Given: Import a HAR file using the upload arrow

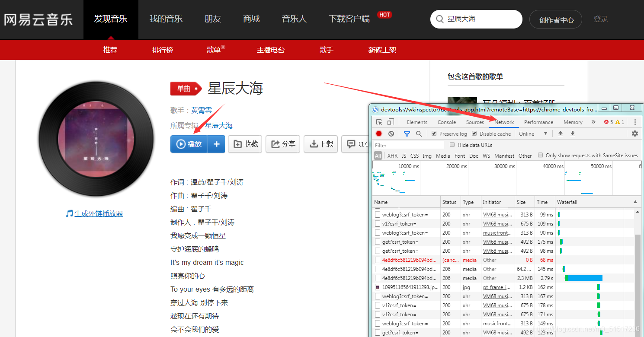Looking at the screenshot, I should 561,134.
